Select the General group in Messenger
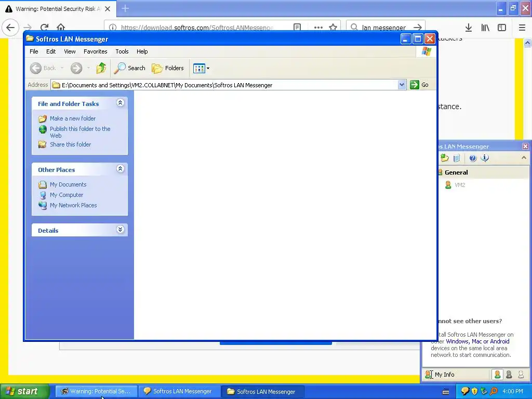The width and height of the screenshot is (532, 399). [x=456, y=172]
